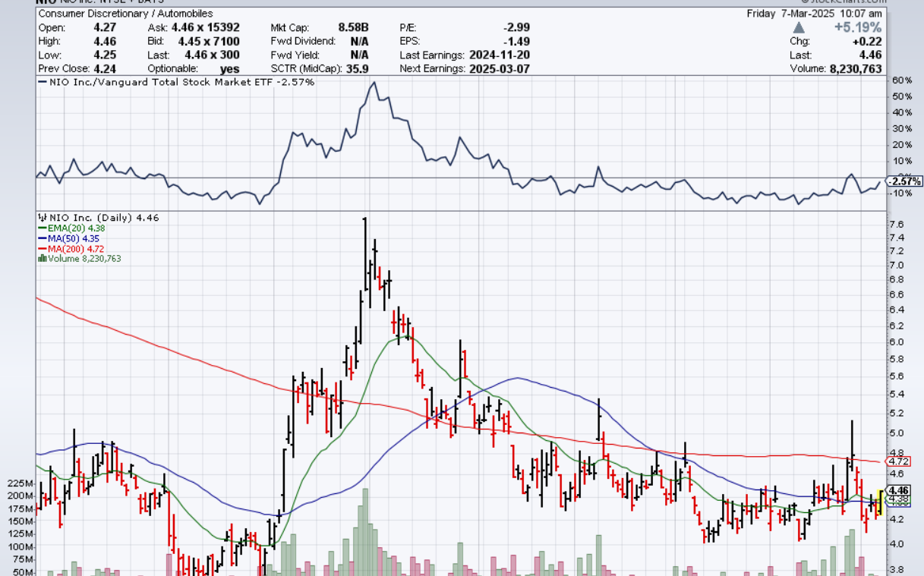Click the 6.0 price axis label
The width and height of the screenshot is (924, 576).
pos(896,342)
